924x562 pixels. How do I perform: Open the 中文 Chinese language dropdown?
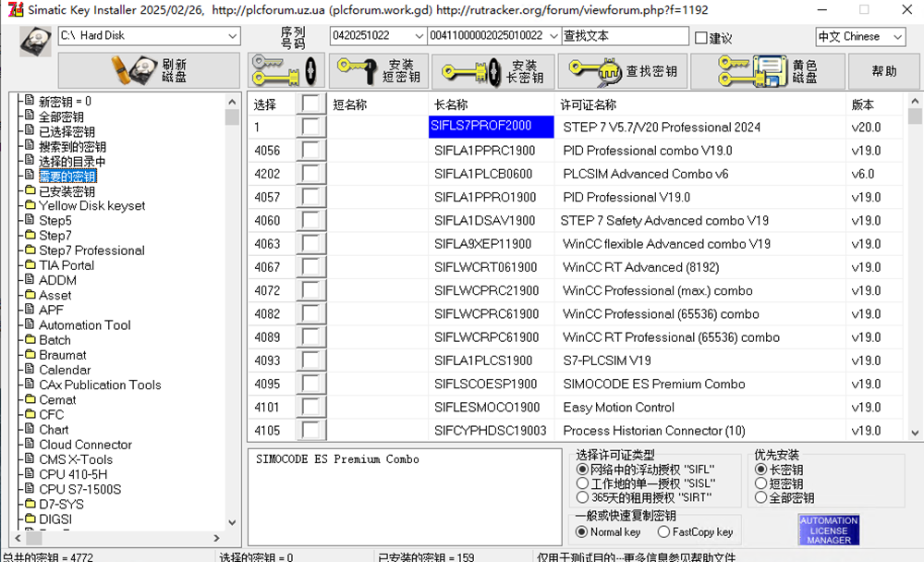click(x=896, y=37)
